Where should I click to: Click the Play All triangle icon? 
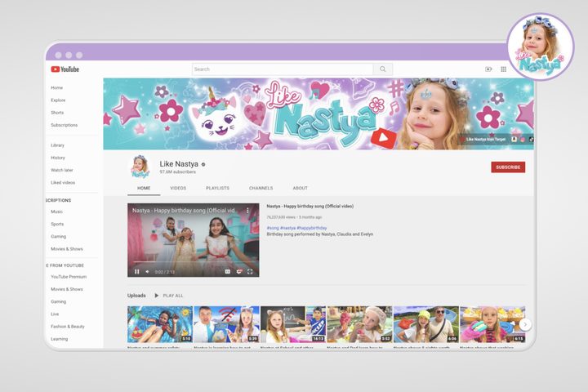click(156, 296)
